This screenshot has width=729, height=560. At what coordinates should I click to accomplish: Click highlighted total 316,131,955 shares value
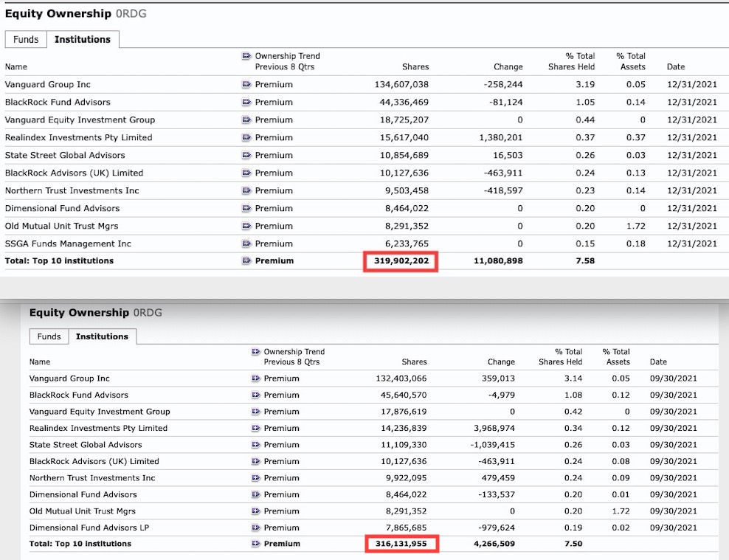[401, 544]
